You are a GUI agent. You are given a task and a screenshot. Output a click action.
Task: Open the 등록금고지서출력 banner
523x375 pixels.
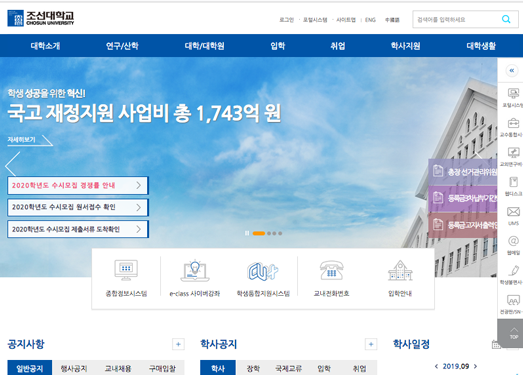463,225
